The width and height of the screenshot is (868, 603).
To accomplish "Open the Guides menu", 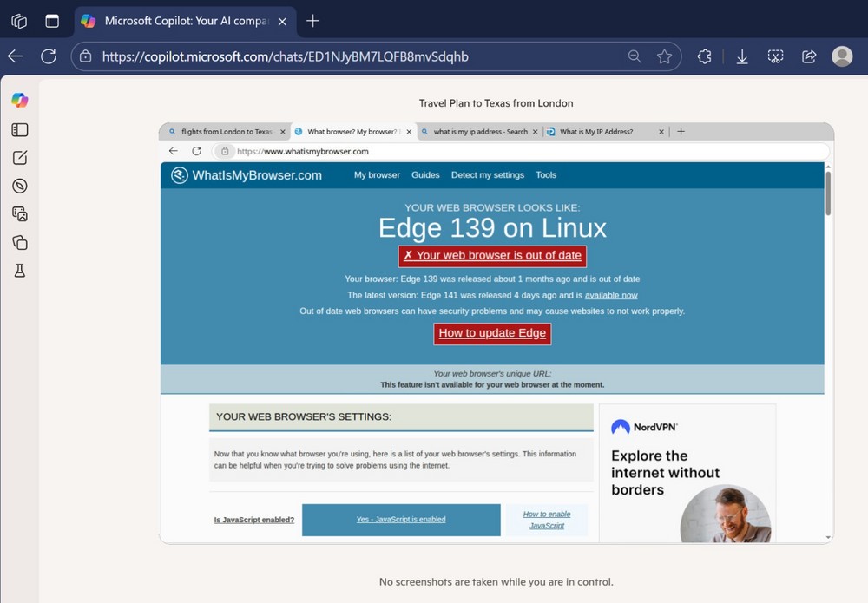I will pyautogui.click(x=425, y=174).
